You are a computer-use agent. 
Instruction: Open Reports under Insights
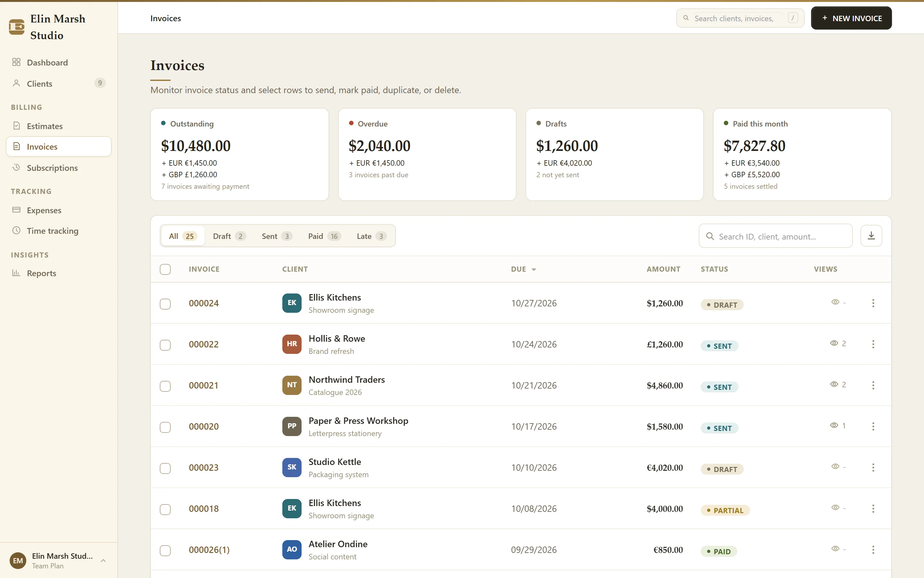59,273
